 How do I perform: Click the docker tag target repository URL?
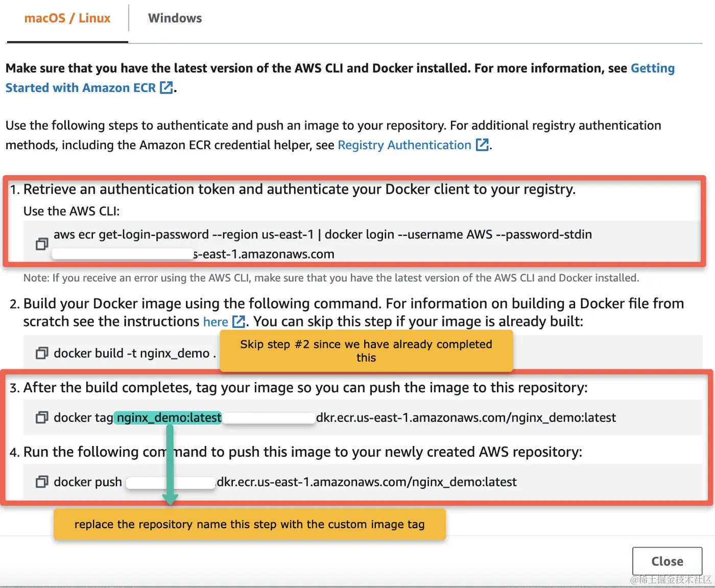[x=466, y=417]
